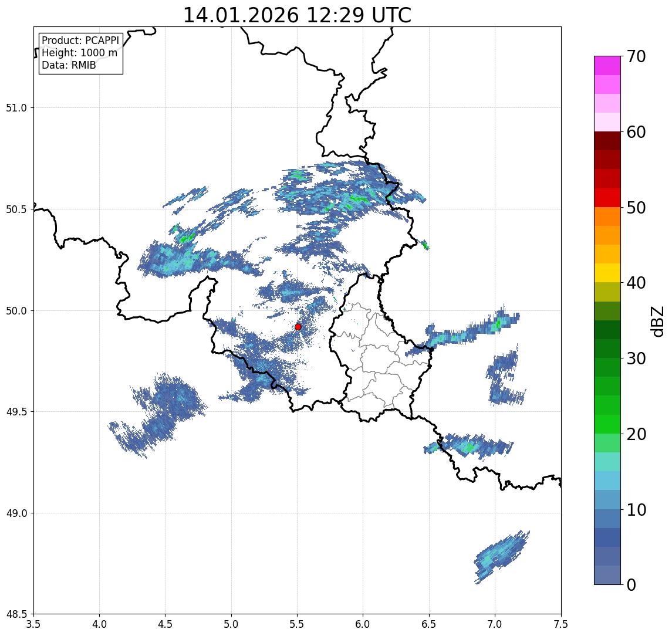Click the colorbar tick label '0'

tap(632, 584)
